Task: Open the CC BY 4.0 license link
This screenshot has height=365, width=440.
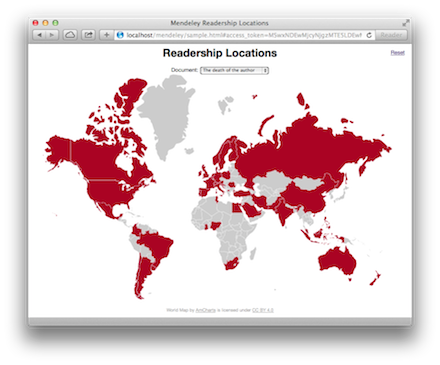Action: [x=263, y=310]
